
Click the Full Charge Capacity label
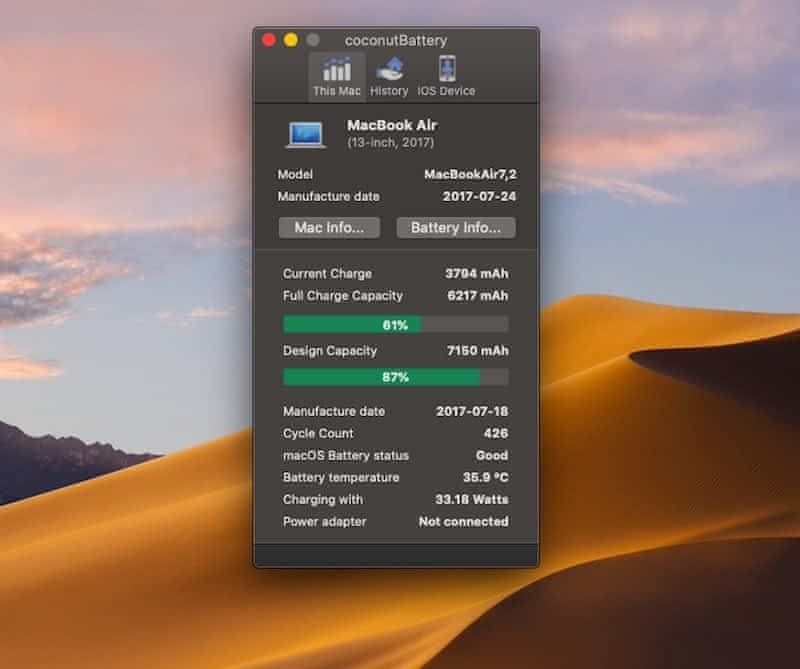click(343, 296)
